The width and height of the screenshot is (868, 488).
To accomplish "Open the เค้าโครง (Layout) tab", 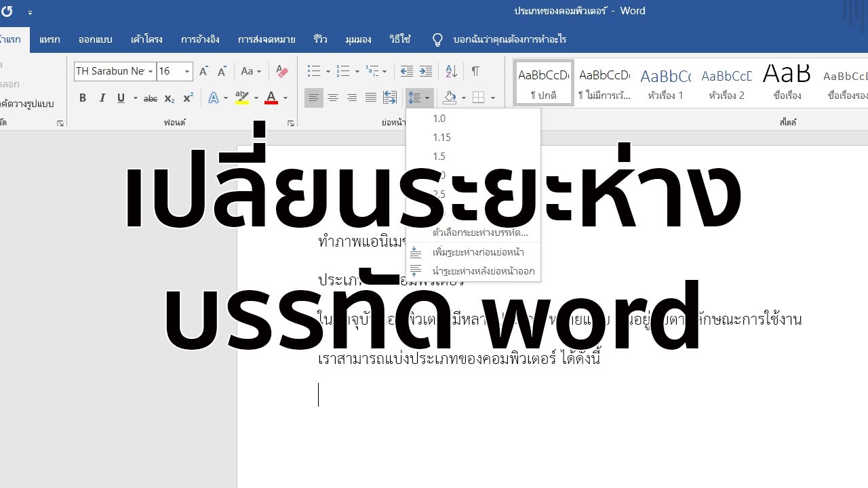I will point(146,39).
